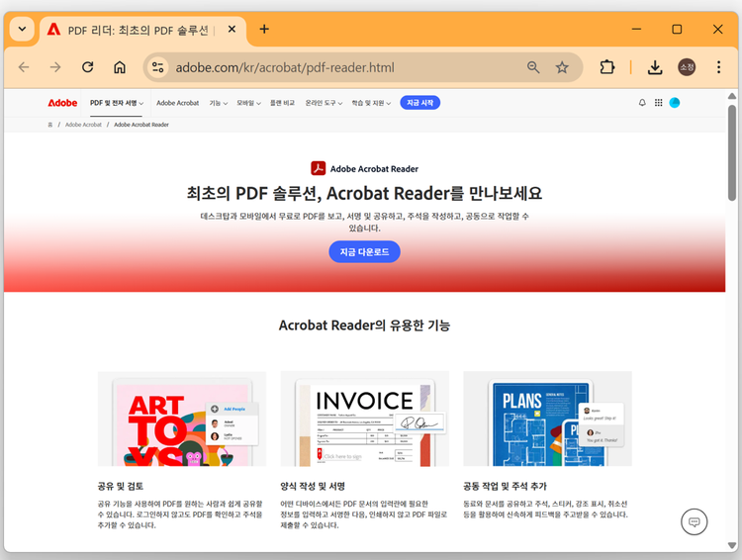Image resolution: width=742 pixels, height=560 pixels.
Task: Click the 지금 시작 button
Action: (x=420, y=103)
